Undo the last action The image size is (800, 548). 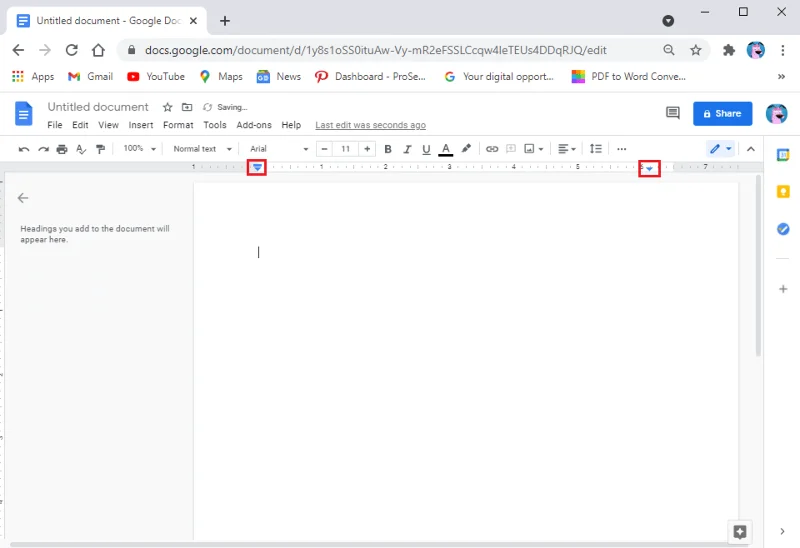[24, 149]
